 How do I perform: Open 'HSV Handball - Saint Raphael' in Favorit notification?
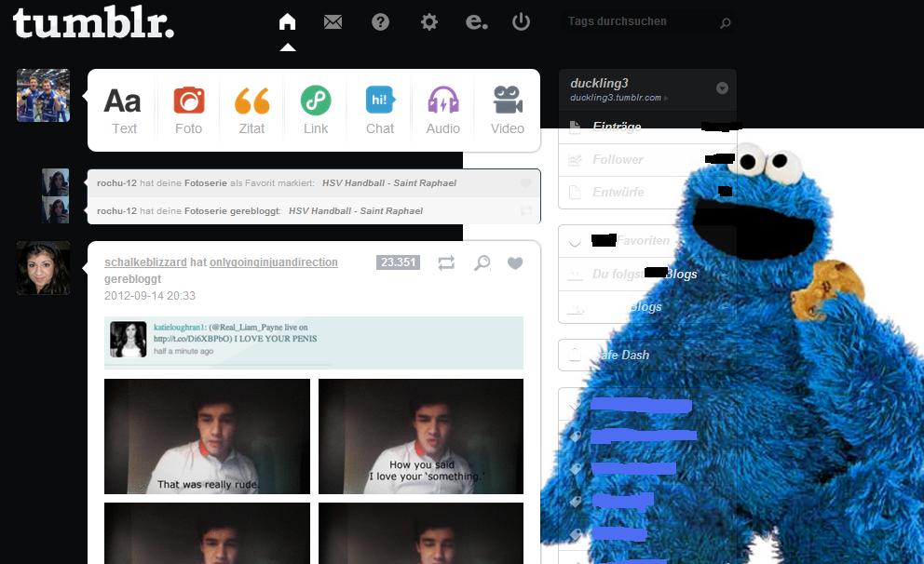[x=389, y=183]
